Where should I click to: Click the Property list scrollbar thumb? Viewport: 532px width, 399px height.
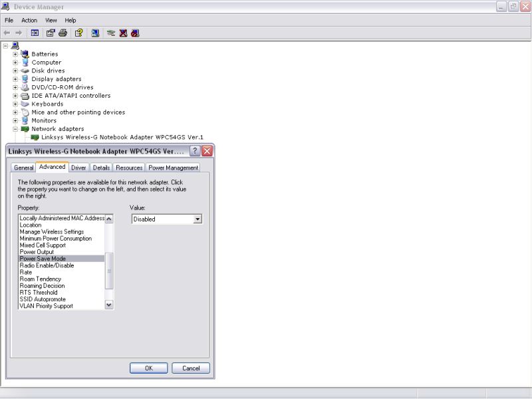click(x=109, y=271)
